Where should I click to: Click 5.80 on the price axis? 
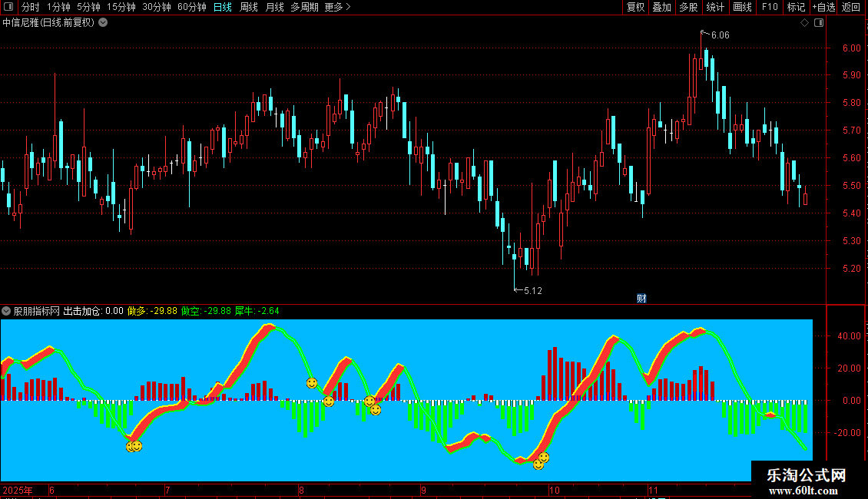click(851, 103)
